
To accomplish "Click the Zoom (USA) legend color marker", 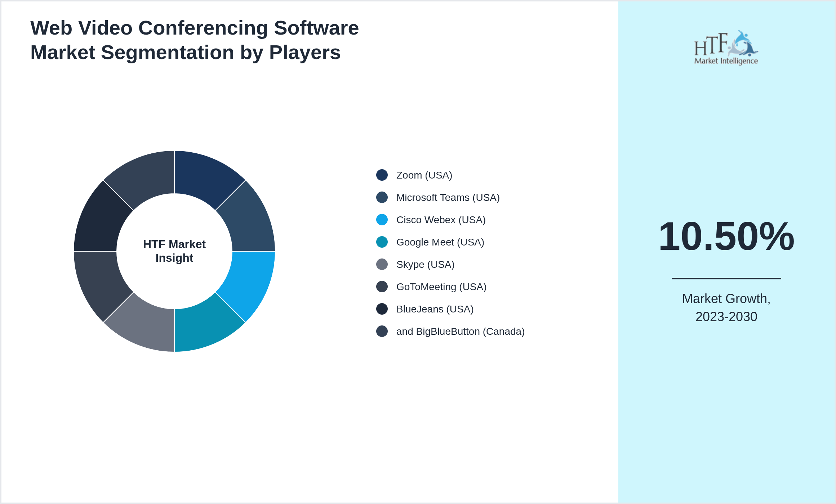I will point(382,175).
